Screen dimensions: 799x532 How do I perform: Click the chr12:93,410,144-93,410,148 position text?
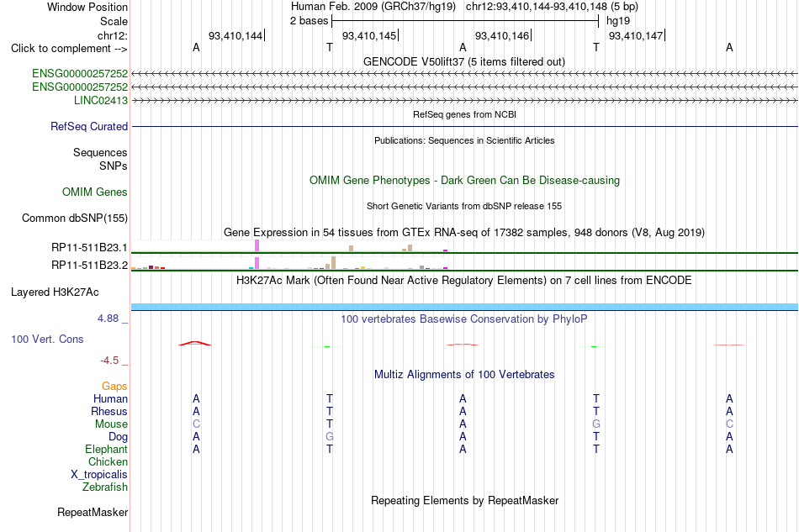tap(552, 7)
